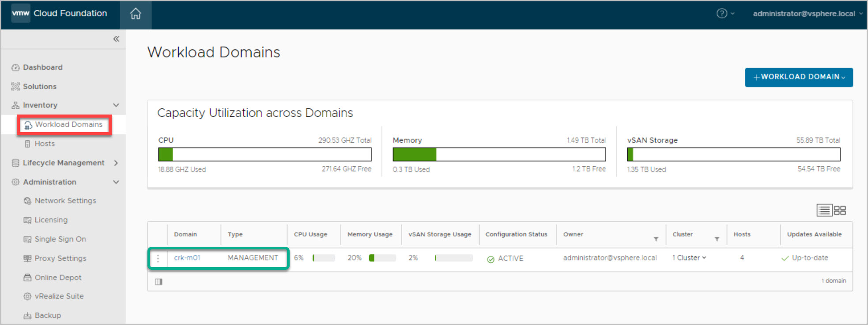Switch to card grid view layout
This screenshot has width=868, height=325.
point(840,210)
